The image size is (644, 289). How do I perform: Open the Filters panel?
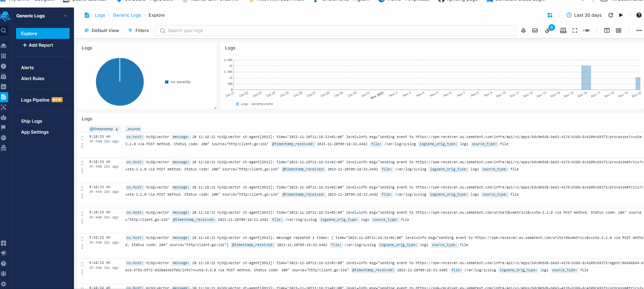[138, 31]
